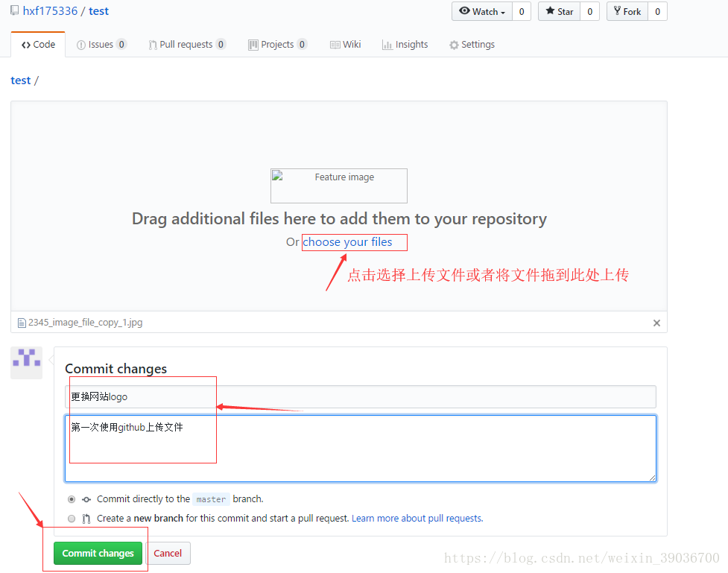
Task: Select Commit directly to the master branch radio
Action: [72, 499]
